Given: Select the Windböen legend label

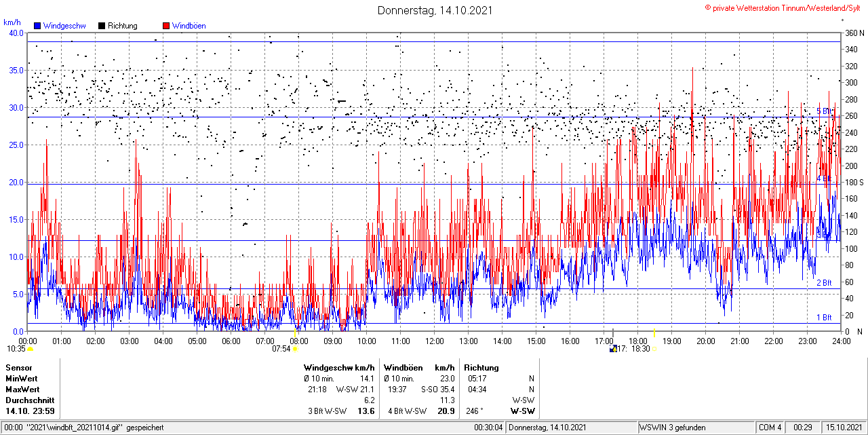Looking at the screenshot, I should click(189, 26).
